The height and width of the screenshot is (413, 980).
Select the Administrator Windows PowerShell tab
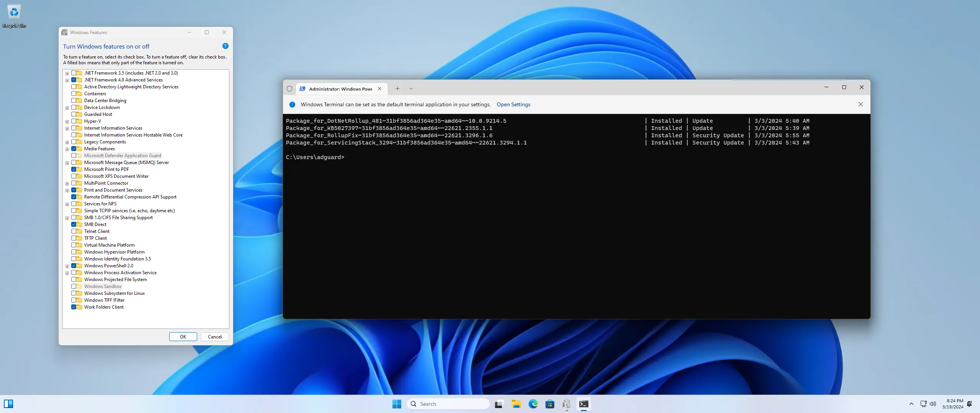pyautogui.click(x=340, y=89)
